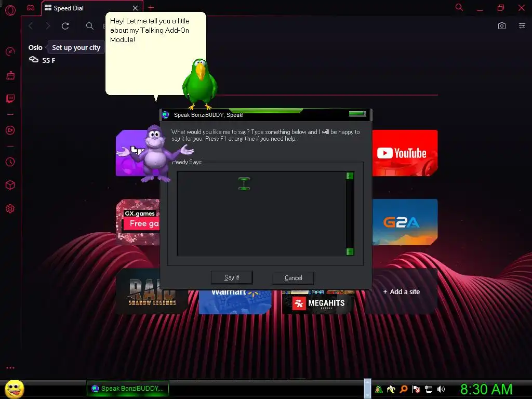Viewport: 532px width, 399px height.
Task: Click the taskbar tray expand scroll control
Action: coord(367,389)
